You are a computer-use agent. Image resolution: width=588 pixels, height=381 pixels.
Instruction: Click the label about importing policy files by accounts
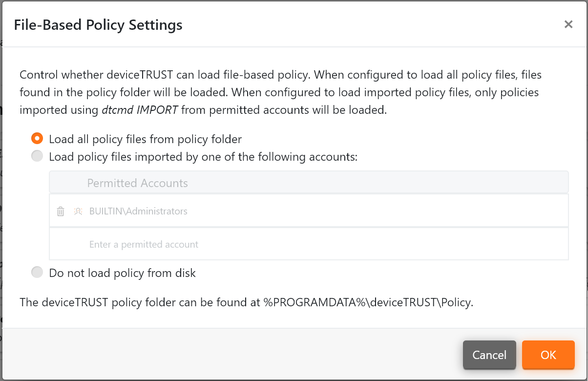[x=204, y=156]
